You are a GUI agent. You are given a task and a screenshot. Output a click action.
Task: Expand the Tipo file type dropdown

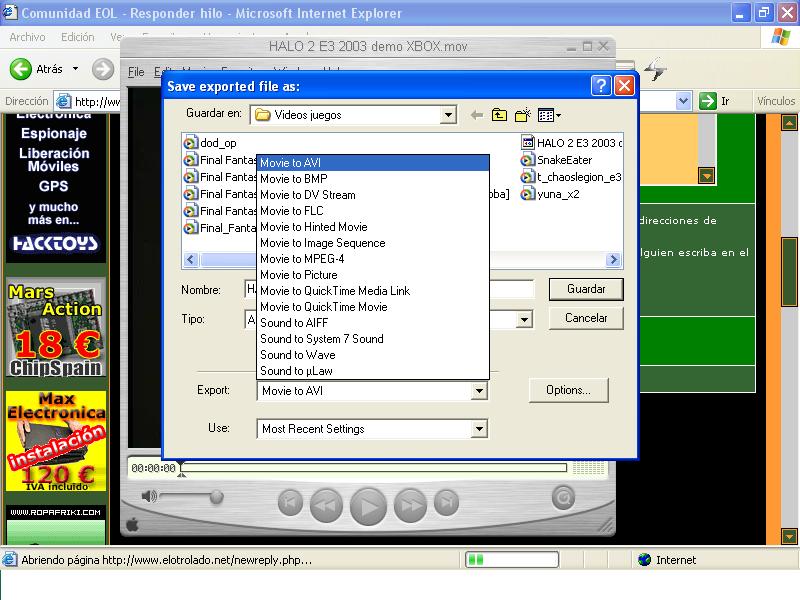[x=524, y=320]
